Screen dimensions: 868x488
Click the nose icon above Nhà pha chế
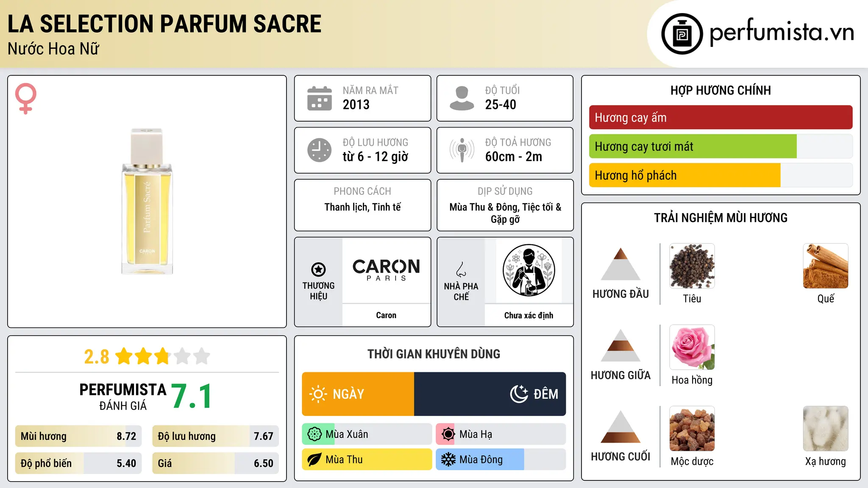461,269
